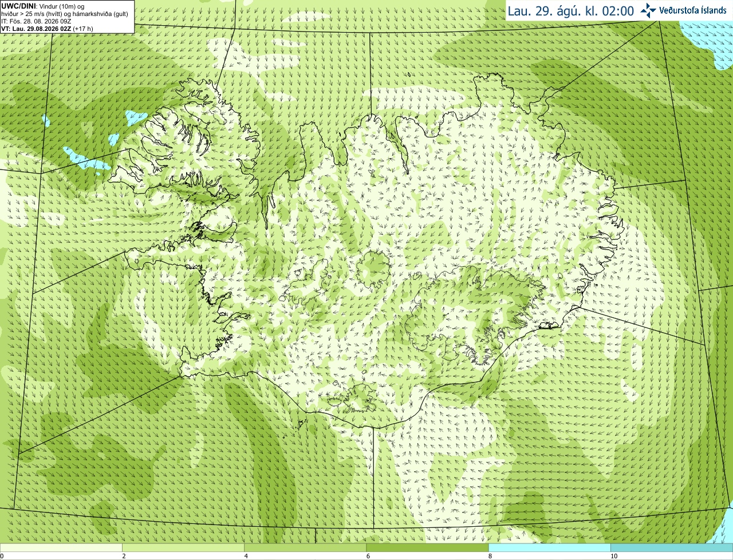Select the 0–2 m/s palest color swatch

click(61, 548)
